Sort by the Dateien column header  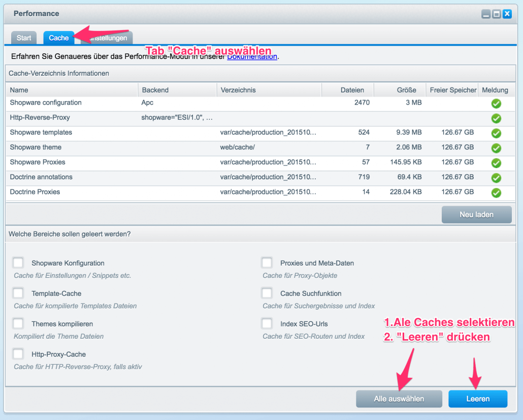[x=347, y=90]
